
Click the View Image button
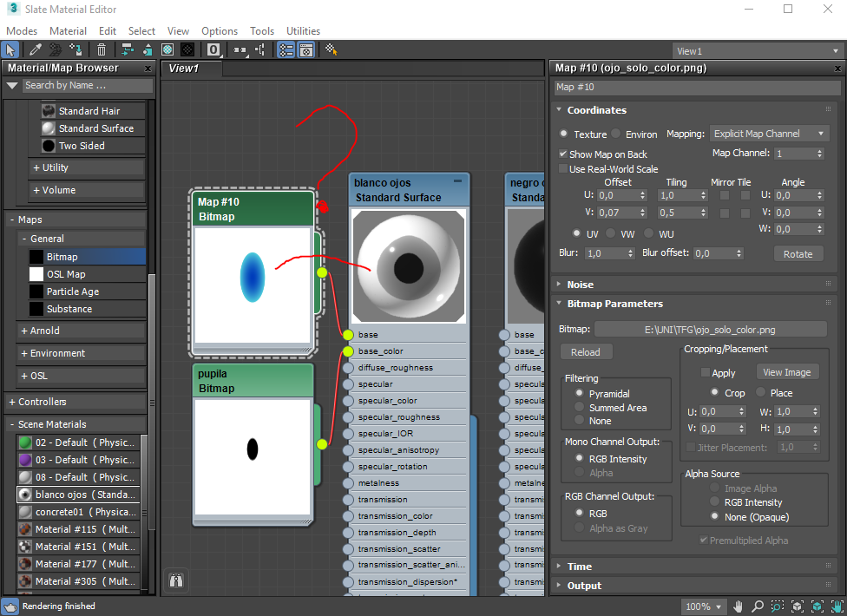(787, 372)
